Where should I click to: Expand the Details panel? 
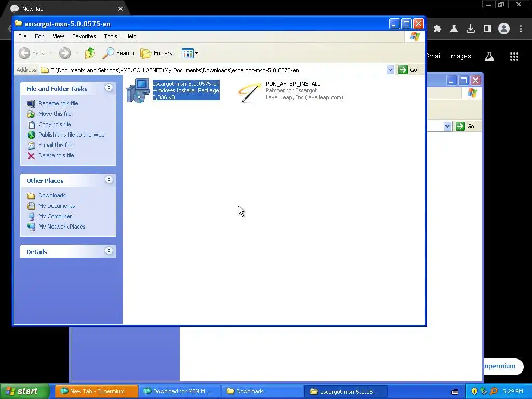pos(109,251)
